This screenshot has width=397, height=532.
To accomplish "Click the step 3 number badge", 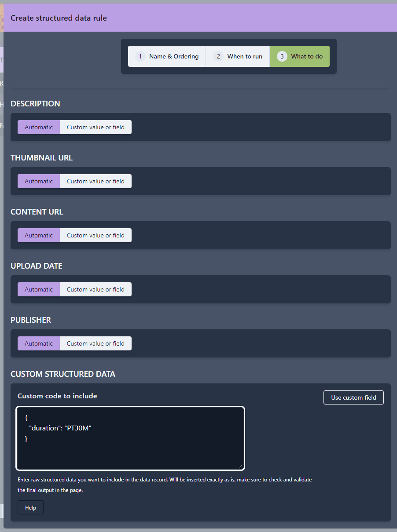I will (x=282, y=56).
